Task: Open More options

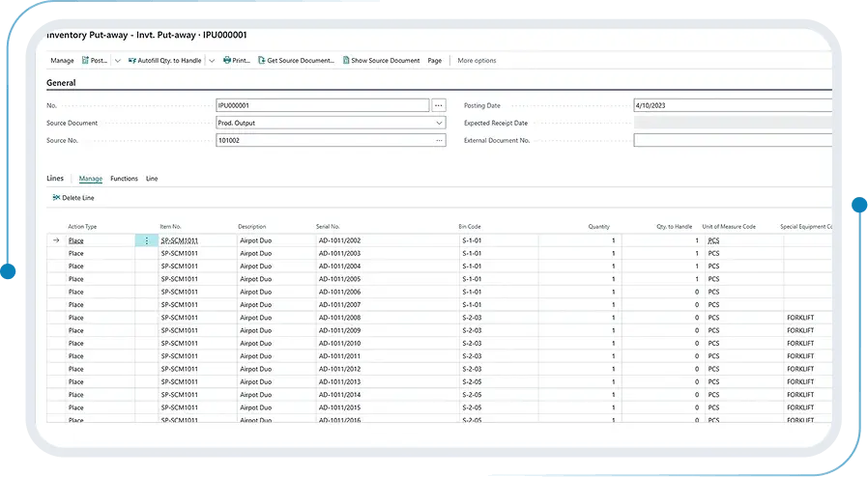Action: [x=477, y=61]
